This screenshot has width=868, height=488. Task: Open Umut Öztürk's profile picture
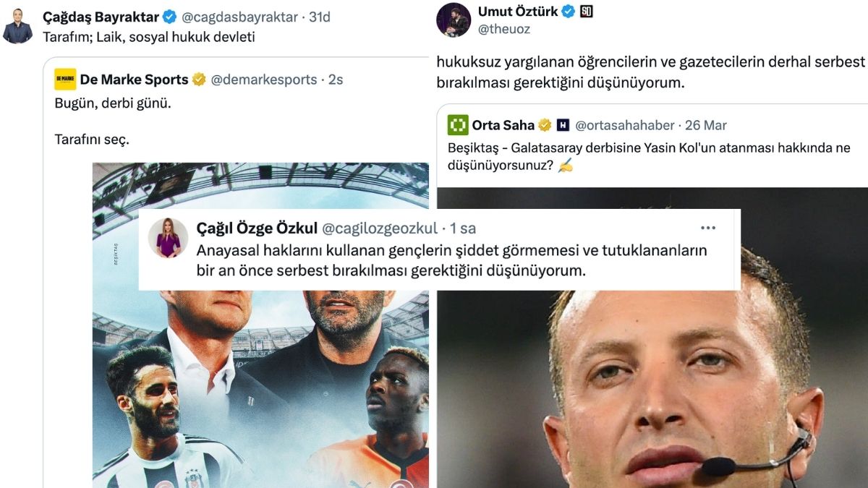point(454,20)
